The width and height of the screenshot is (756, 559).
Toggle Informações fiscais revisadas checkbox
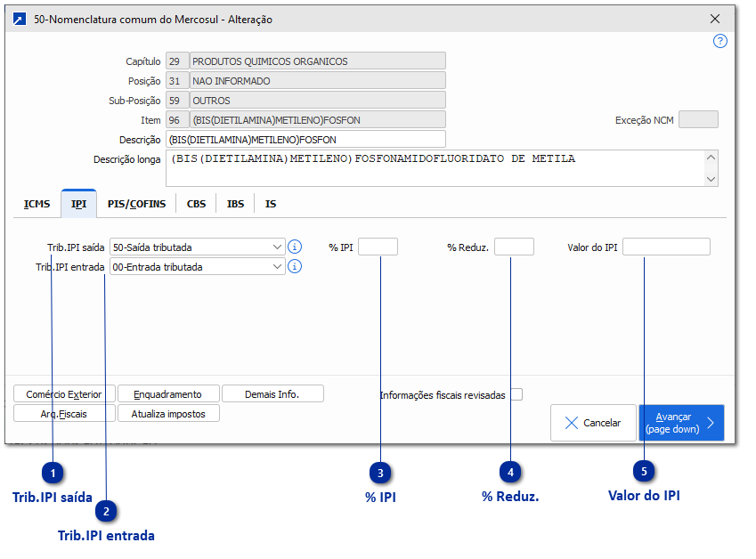516,394
